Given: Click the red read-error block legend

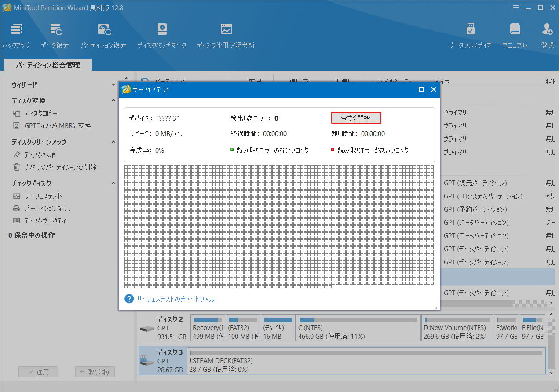Looking at the screenshot, I should coord(370,150).
